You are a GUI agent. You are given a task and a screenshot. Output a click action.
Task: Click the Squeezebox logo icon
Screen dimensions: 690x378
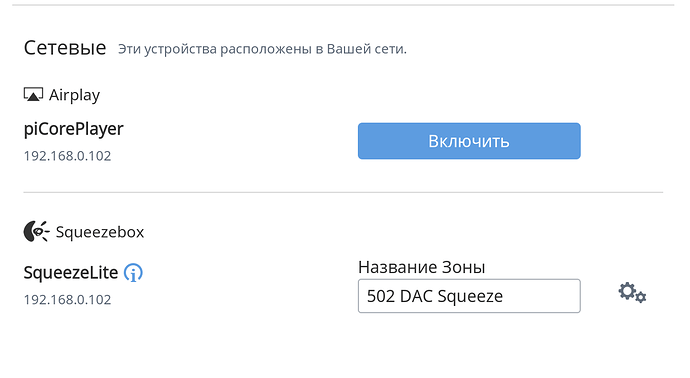point(36,231)
